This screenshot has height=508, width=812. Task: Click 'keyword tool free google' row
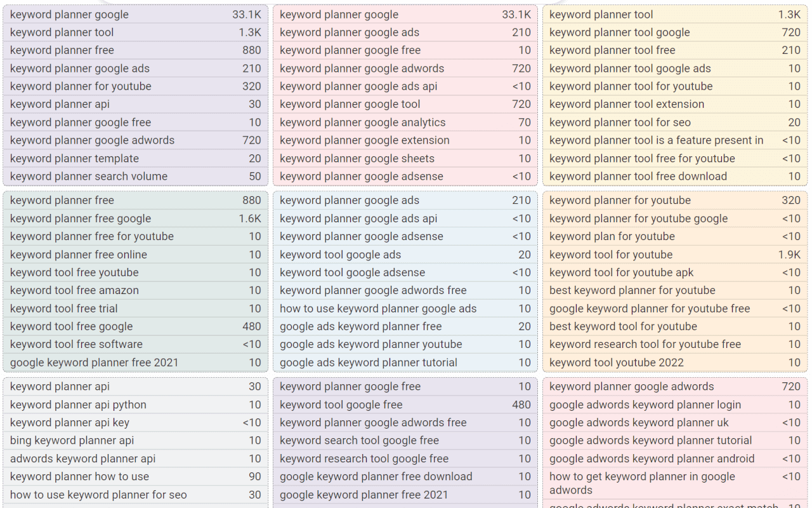[x=136, y=326]
